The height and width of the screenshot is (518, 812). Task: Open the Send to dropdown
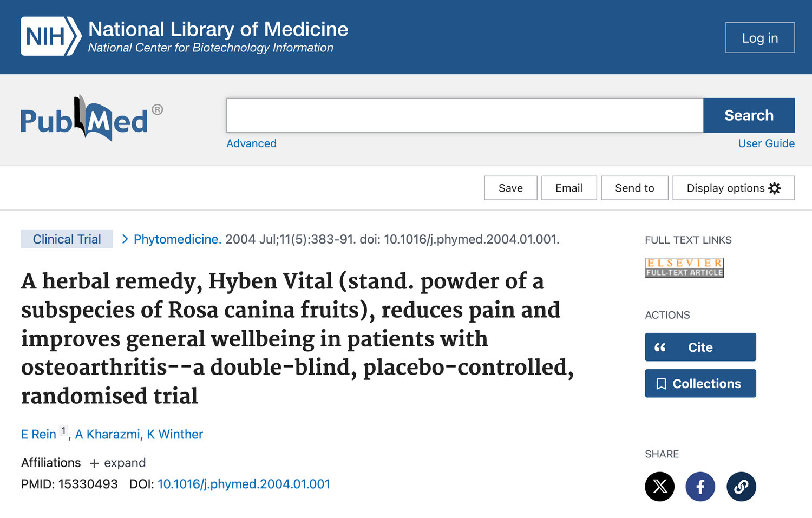coord(634,188)
